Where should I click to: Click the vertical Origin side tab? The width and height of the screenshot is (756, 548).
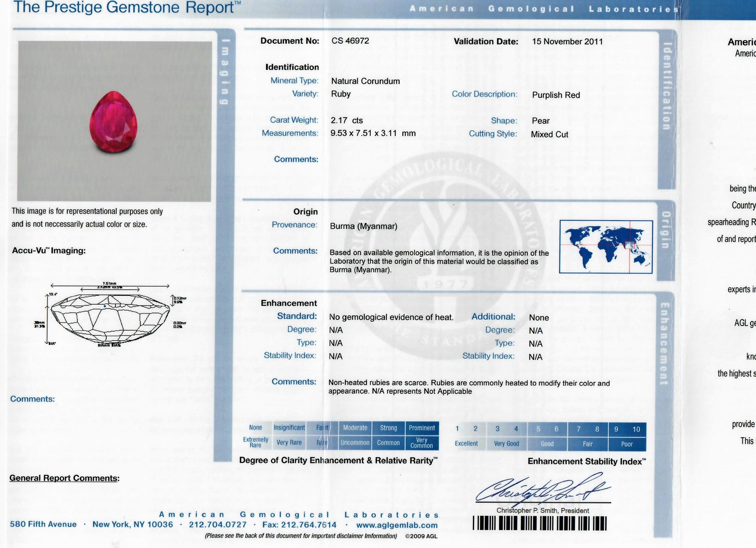[x=666, y=230]
